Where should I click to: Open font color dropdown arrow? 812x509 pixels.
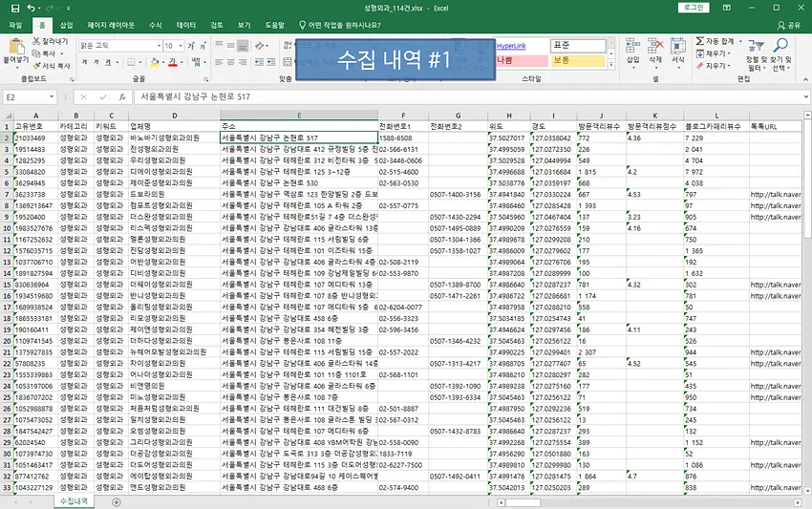[182, 62]
